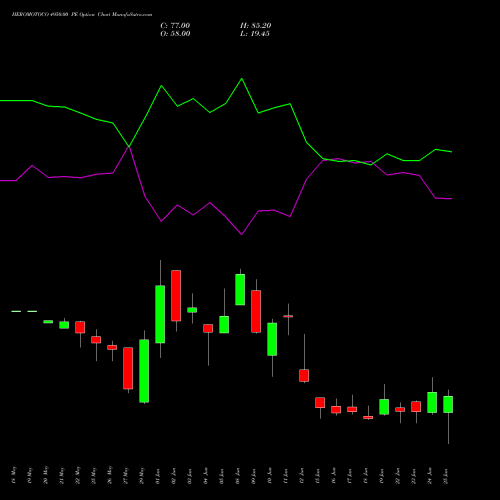Select the '21 May' date axis label

coord(62,476)
